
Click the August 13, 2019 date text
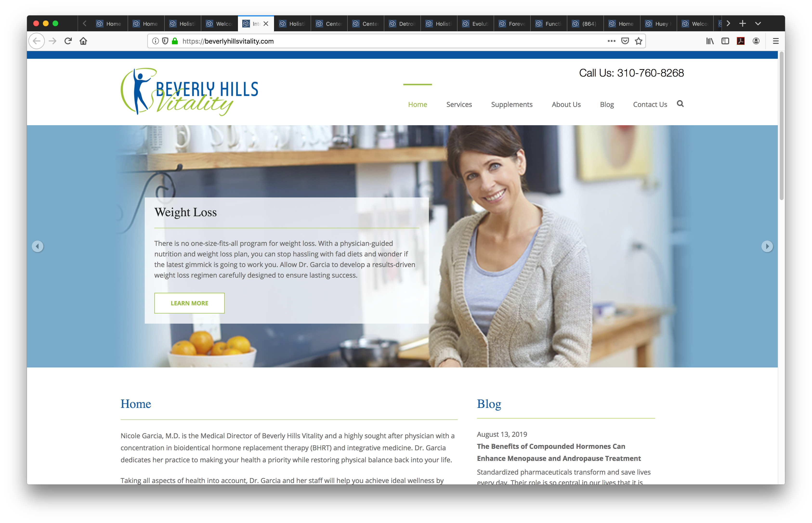(x=502, y=434)
